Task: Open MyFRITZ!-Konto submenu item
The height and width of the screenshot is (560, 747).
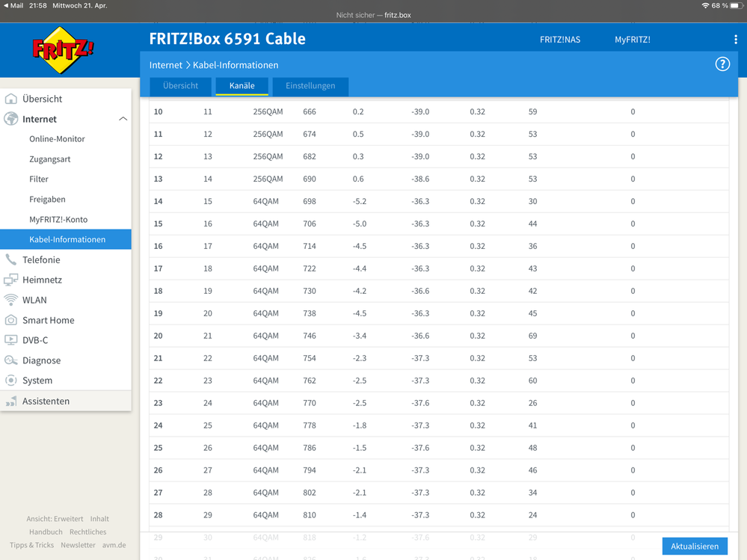Action: pyautogui.click(x=58, y=220)
